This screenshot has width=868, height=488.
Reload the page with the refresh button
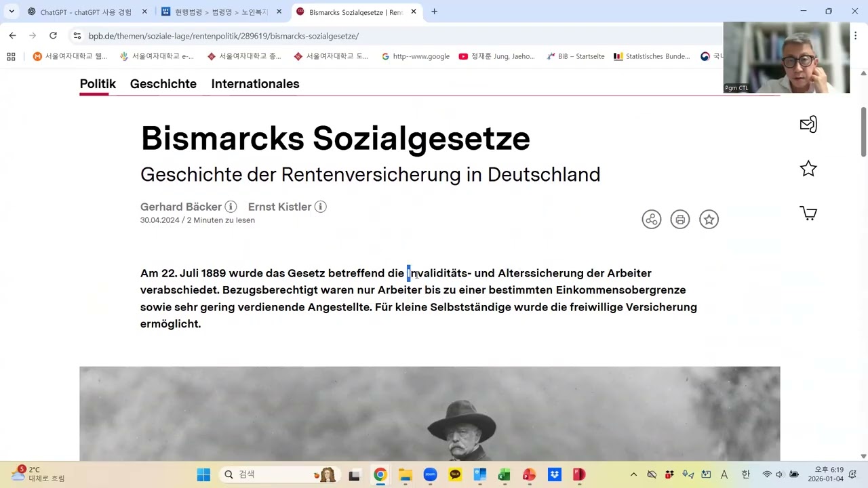53,35
